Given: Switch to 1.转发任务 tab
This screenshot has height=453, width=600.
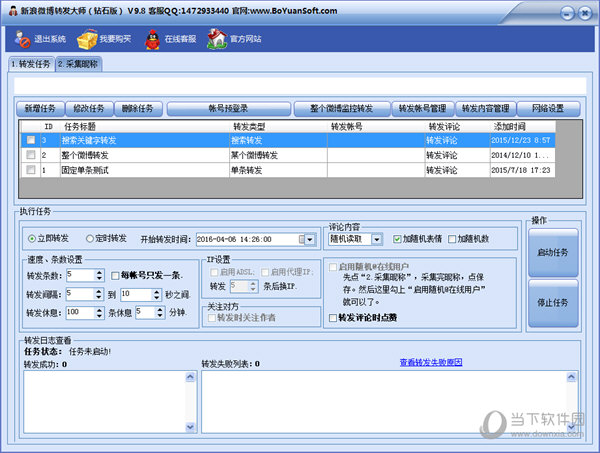Looking at the screenshot, I should click(31, 64).
